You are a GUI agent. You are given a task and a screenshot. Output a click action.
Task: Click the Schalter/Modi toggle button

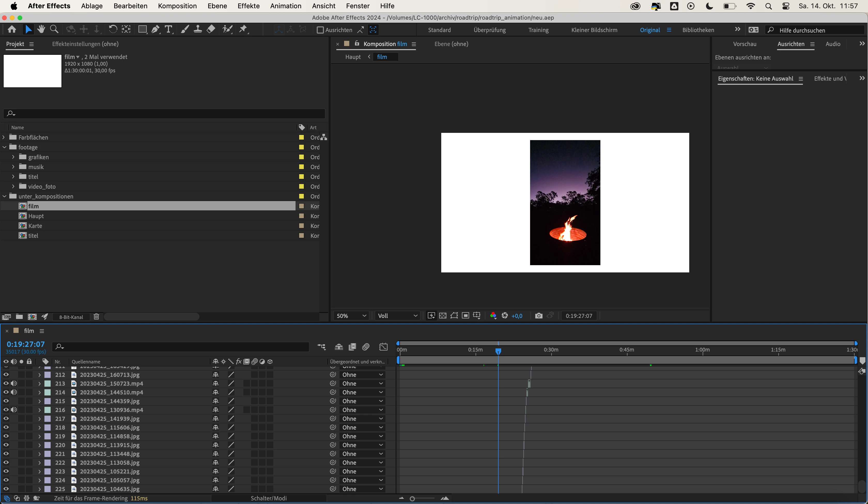coord(268,498)
